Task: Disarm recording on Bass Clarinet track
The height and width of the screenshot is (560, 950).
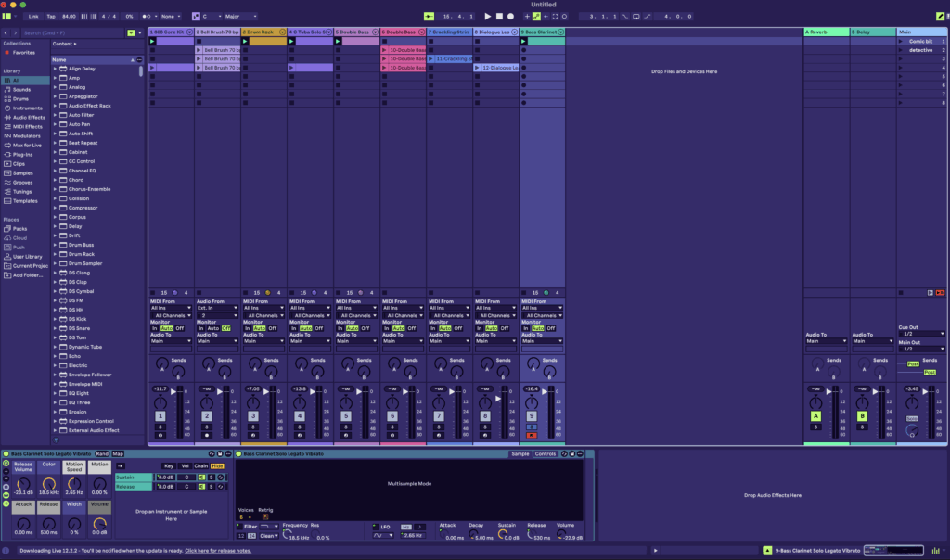Action: 532,435
